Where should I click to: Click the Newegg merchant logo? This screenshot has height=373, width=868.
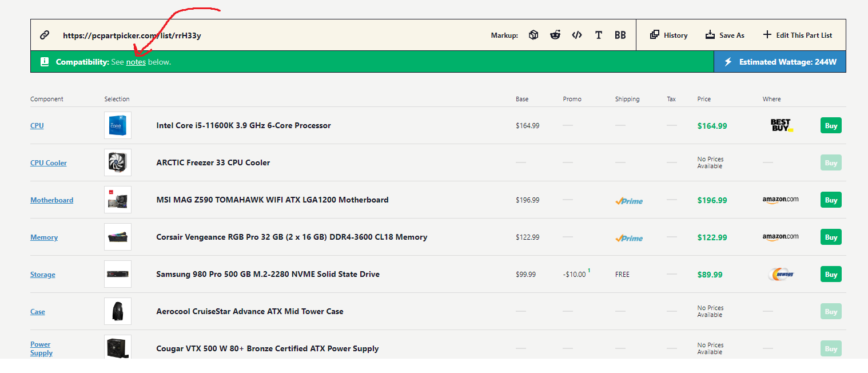tap(782, 275)
